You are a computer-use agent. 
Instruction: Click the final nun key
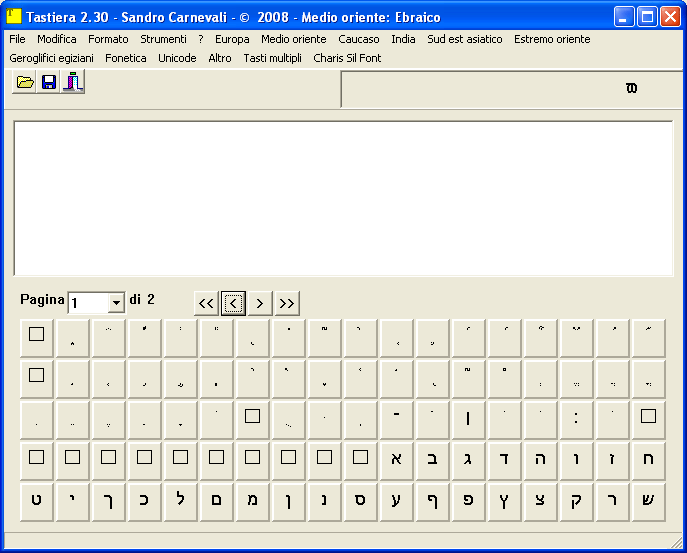(x=288, y=500)
